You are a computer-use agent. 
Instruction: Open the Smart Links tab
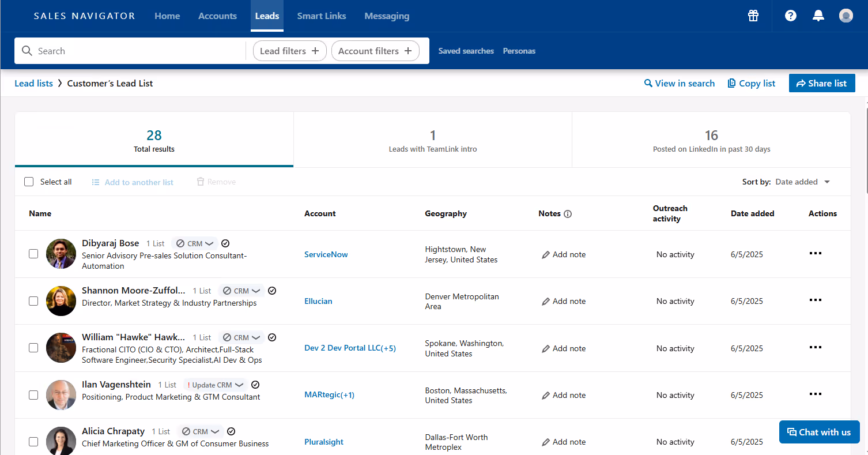coord(322,16)
